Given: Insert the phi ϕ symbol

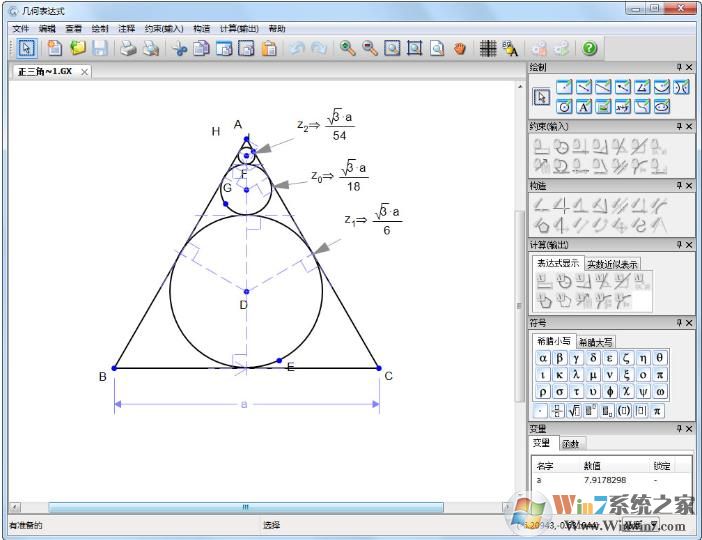Looking at the screenshot, I should pyautogui.click(x=610, y=392).
